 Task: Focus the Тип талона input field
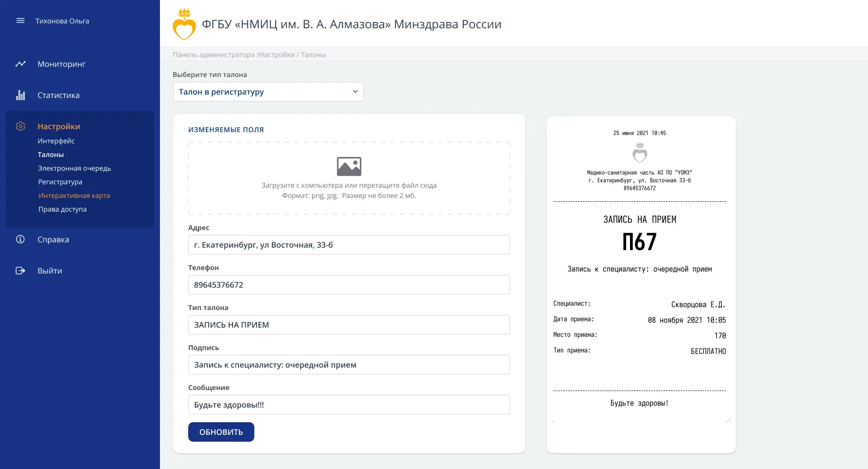(x=349, y=325)
